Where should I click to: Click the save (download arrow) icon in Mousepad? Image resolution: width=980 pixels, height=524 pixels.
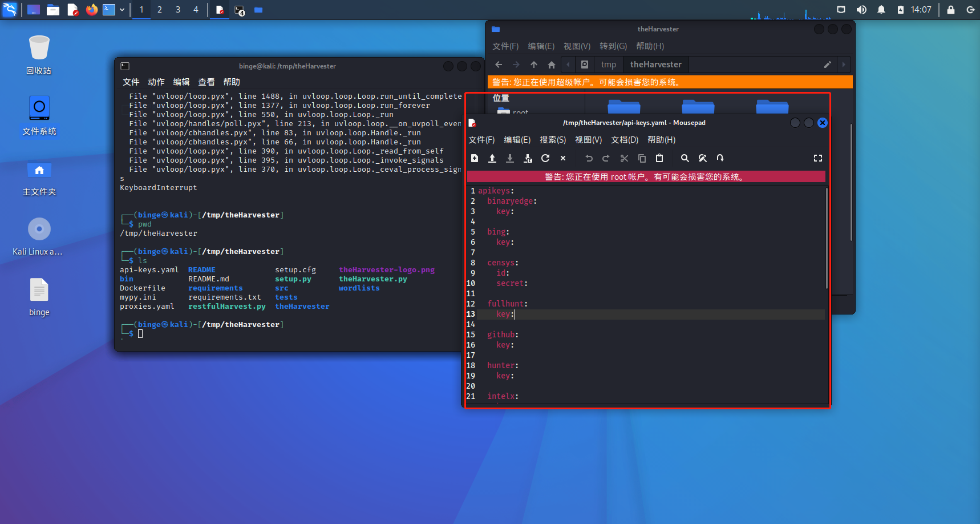(510, 158)
